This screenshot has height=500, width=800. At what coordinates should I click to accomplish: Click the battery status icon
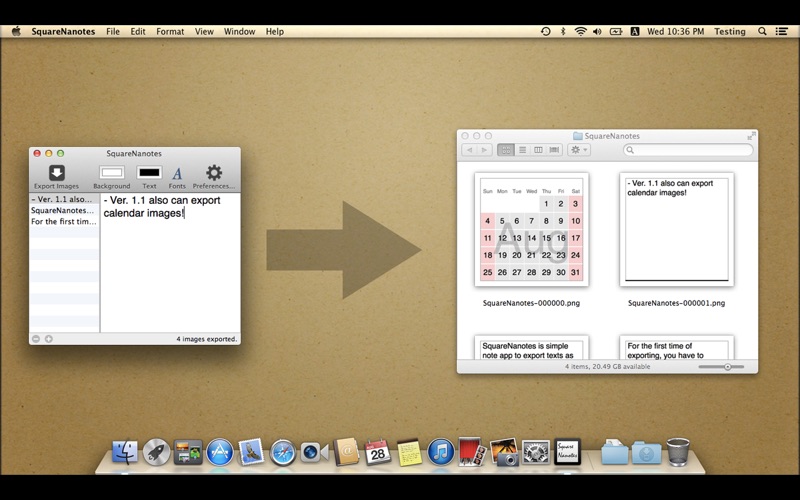(616, 31)
